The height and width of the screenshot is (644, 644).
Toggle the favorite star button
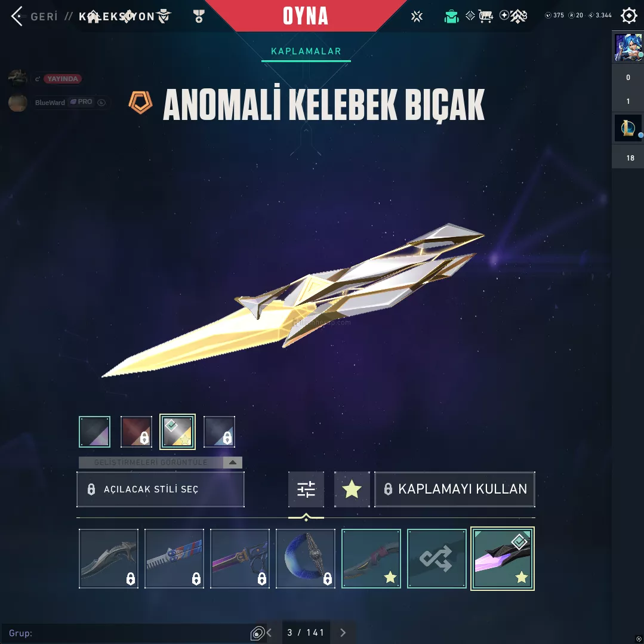point(352,489)
